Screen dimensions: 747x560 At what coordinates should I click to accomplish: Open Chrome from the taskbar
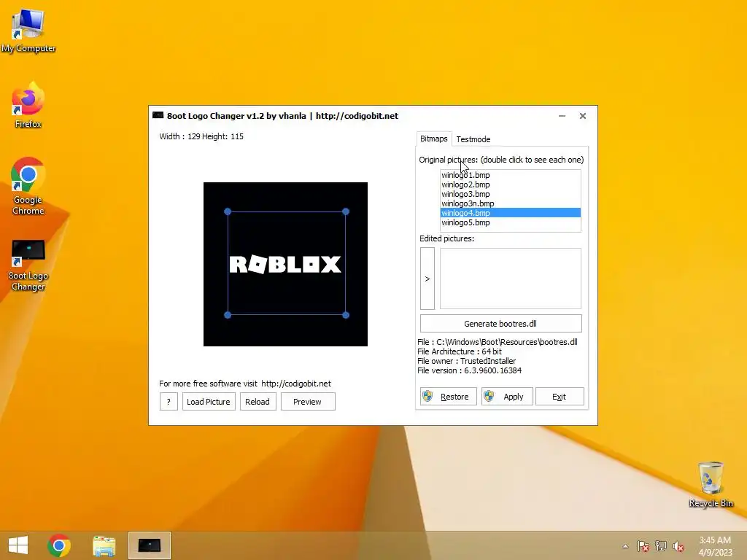(x=59, y=545)
